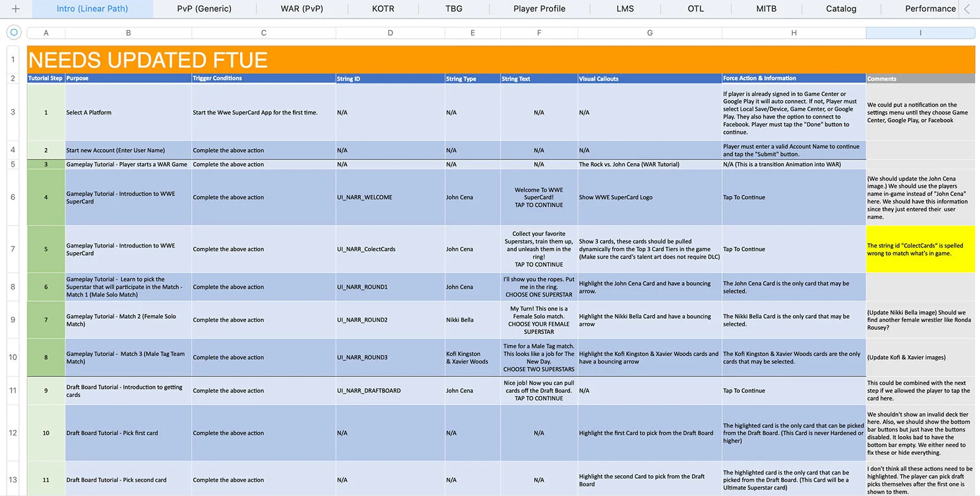Select row 12 header
980x496 pixels.
(x=13, y=433)
